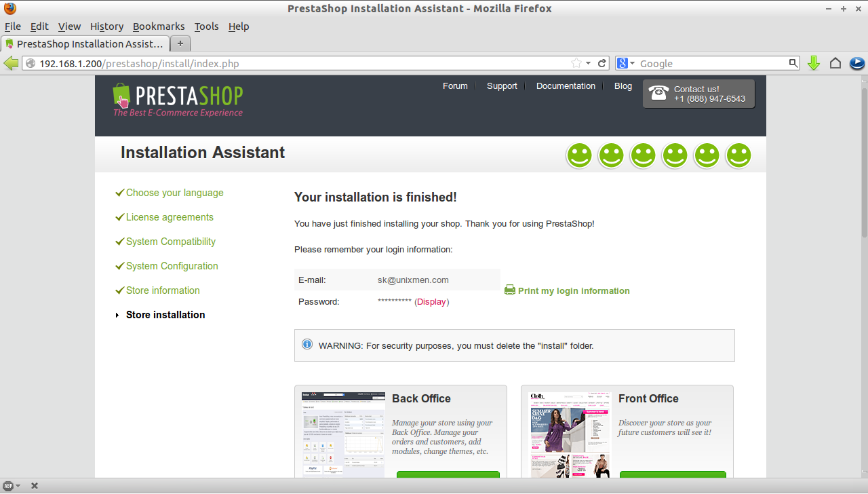
Task: Reload the page with the refresh icon
Action: tap(601, 63)
